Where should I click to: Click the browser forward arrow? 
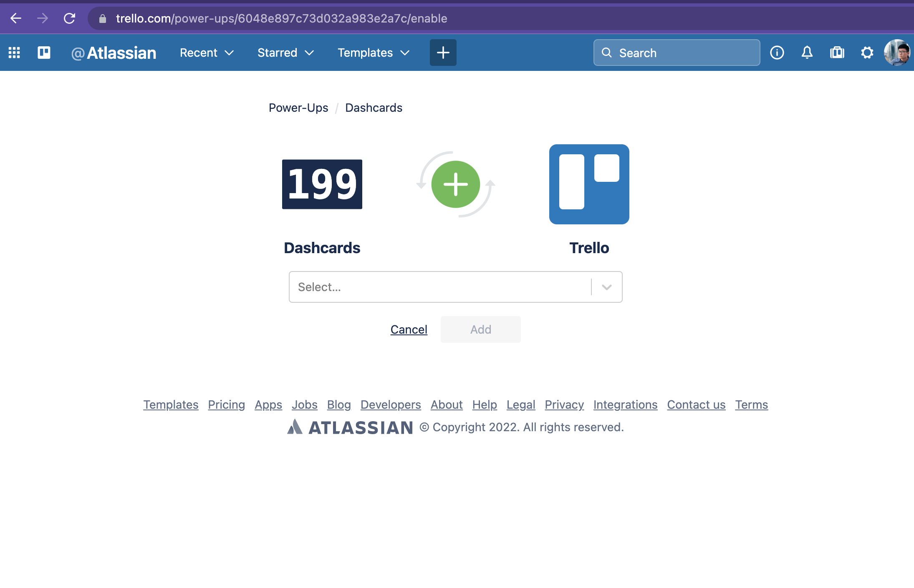(x=43, y=18)
